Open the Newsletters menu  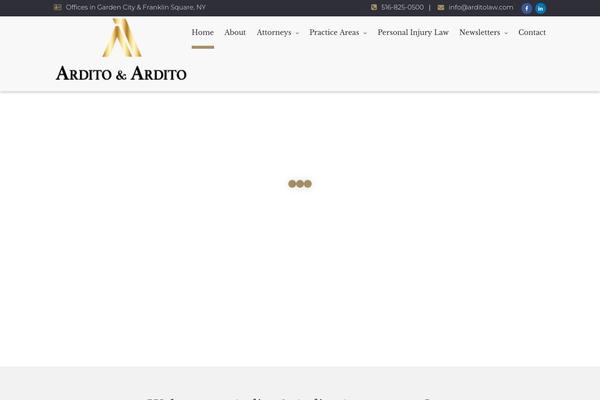[479, 33]
